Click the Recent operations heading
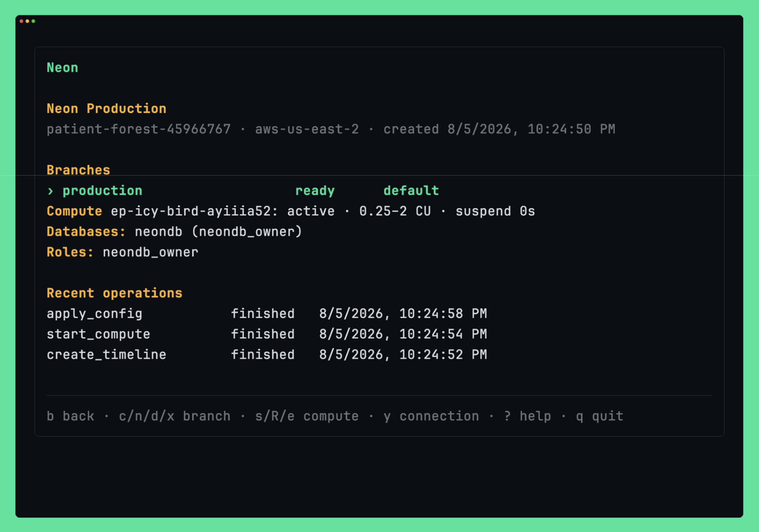This screenshot has width=759, height=532. pyautogui.click(x=114, y=293)
